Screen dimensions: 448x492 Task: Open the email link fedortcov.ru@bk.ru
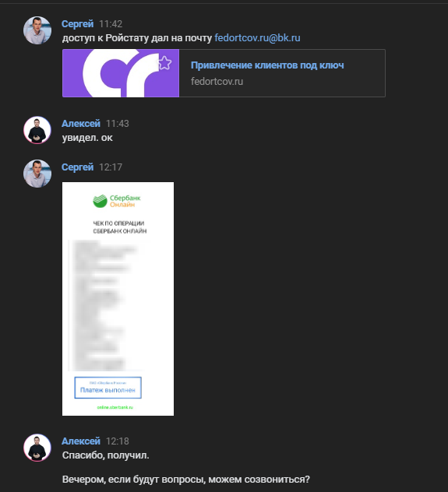pyautogui.click(x=257, y=38)
